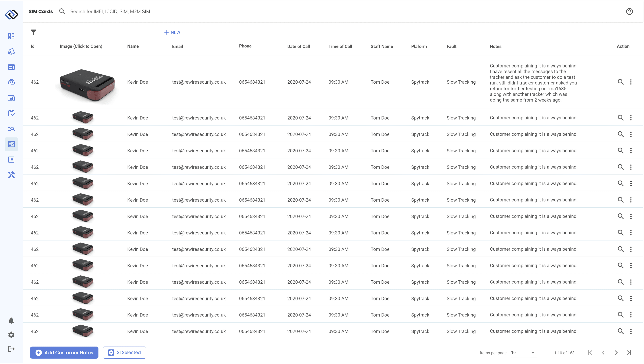Open the tools wrench icon in sidebar

tap(11, 176)
